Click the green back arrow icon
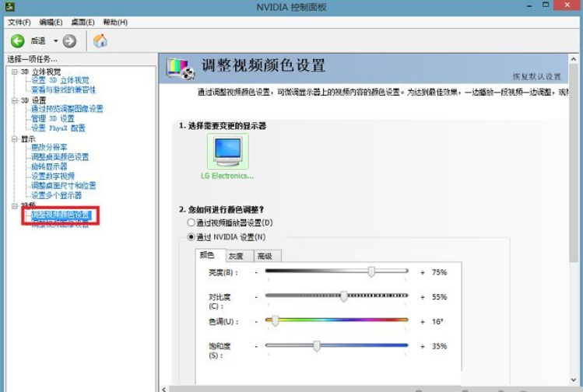This screenshot has height=392, width=583. click(17, 41)
